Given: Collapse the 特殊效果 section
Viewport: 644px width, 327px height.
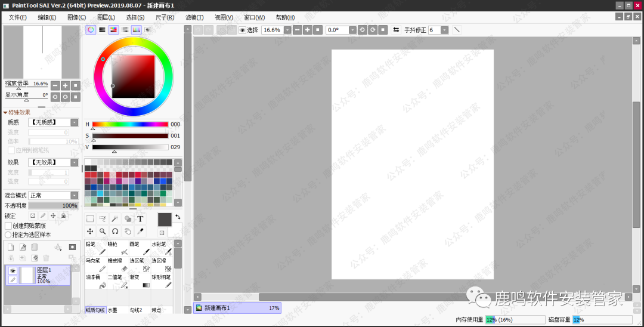Looking at the screenshot, I should click(6, 112).
